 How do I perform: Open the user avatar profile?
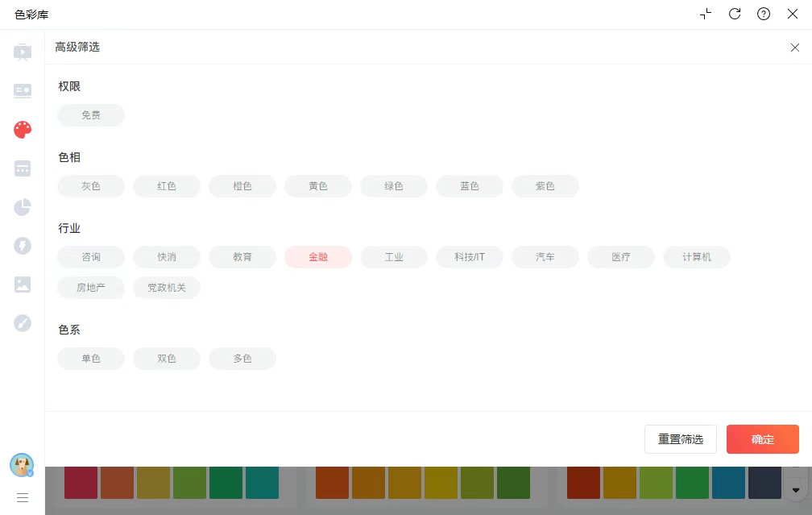click(22, 465)
